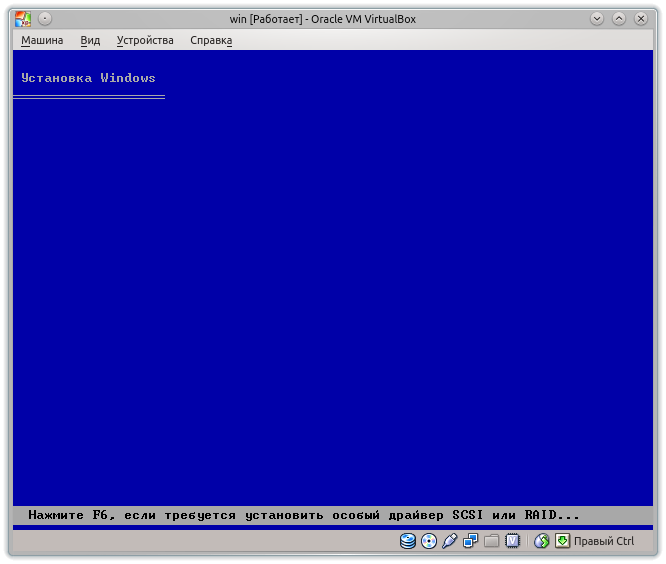This screenshot has width=666, height=564.
Task: Maximize the VirtualBox window
Action: (619, 19)
